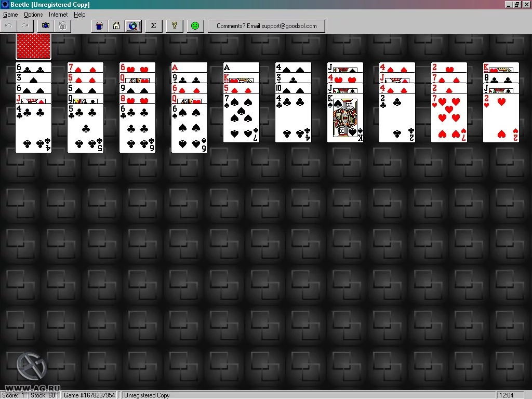Select the 7 of hearts card
The height and width of the screenshot is (399, 532).
pyautogui.click(x=449, y=118)
